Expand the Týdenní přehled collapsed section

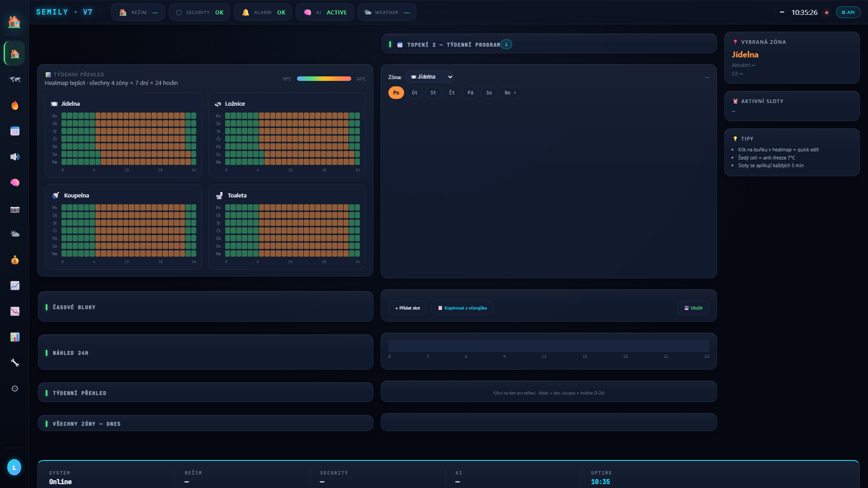206,393
